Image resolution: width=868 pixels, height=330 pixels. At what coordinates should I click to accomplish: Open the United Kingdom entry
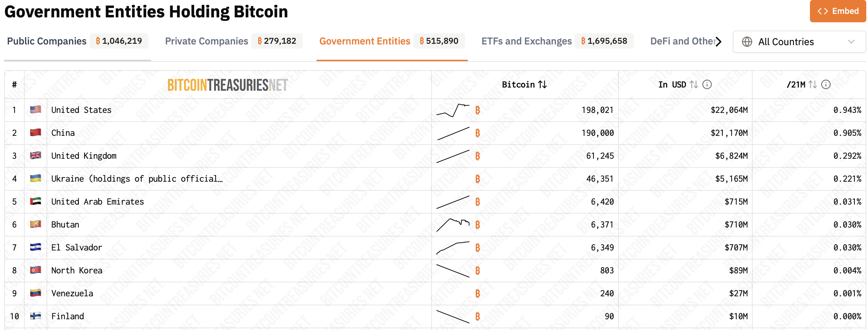coord(84,156)
